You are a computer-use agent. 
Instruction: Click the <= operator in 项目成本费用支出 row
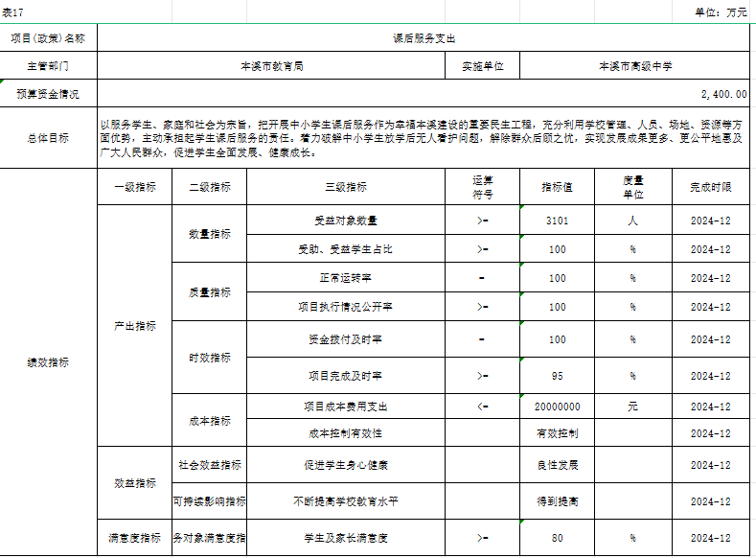coord(483,407)
